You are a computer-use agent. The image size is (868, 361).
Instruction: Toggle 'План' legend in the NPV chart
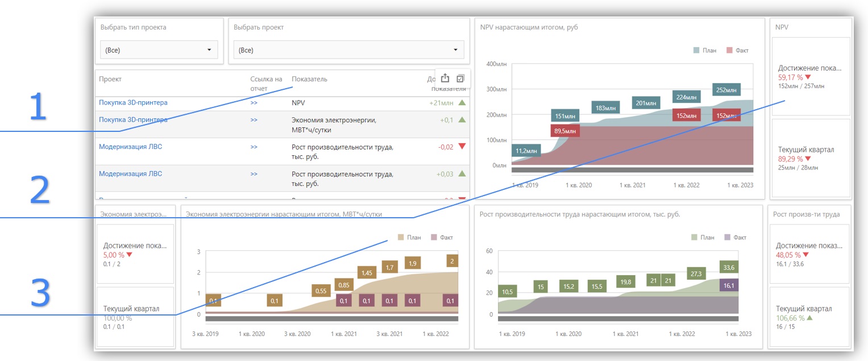(705, 51)
